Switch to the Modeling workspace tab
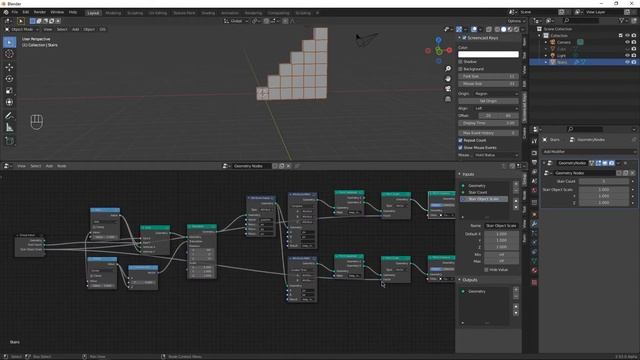Screen dimensions: 640x360 [x=113, y=13]
